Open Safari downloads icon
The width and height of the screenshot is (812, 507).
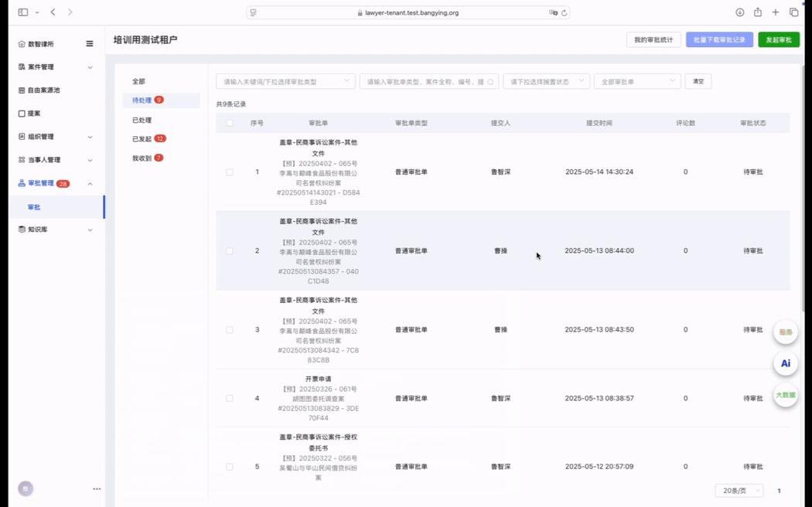pyautogui.click(x=740, y=12)
